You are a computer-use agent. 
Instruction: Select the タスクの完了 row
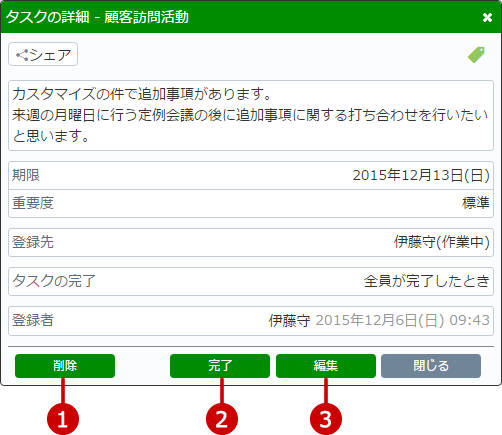click(251, 281)
